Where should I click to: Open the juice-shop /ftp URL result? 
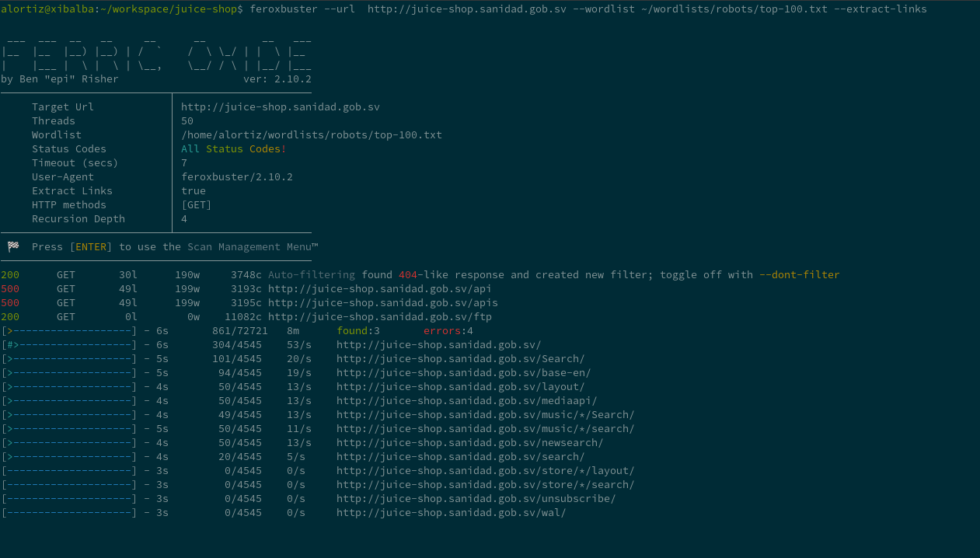(380, 317)
